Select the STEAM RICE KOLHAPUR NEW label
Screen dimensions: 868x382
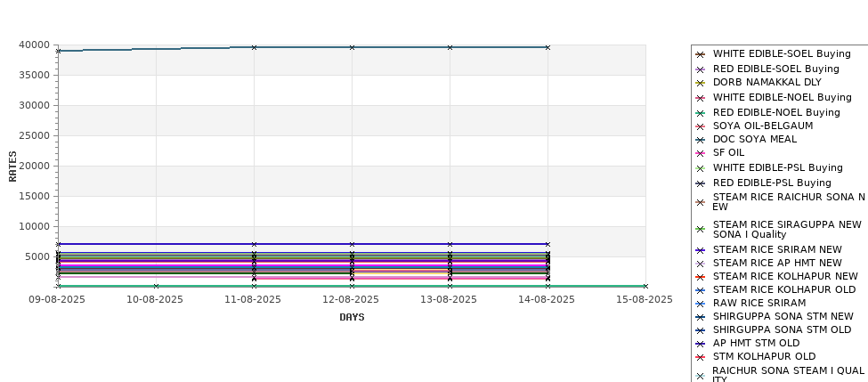785,276
